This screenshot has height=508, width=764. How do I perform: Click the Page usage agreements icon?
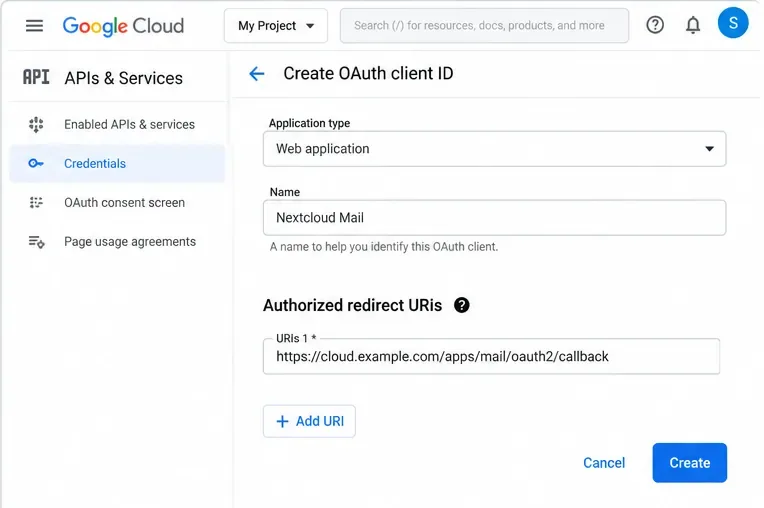[x=36, y=242]
